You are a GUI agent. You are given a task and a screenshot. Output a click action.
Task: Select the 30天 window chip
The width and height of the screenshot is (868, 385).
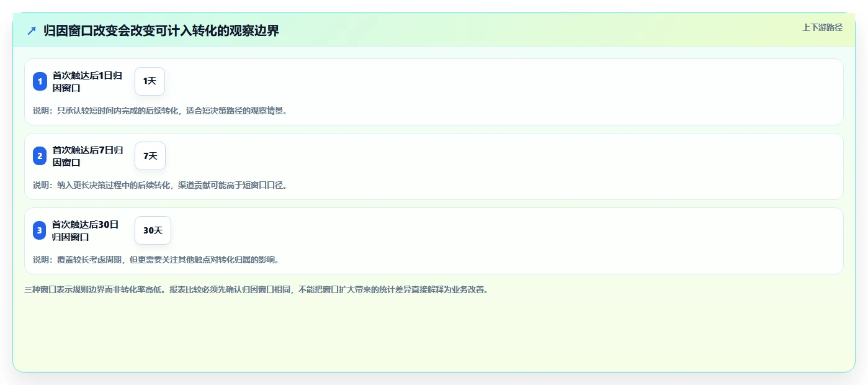coord(153,230)
